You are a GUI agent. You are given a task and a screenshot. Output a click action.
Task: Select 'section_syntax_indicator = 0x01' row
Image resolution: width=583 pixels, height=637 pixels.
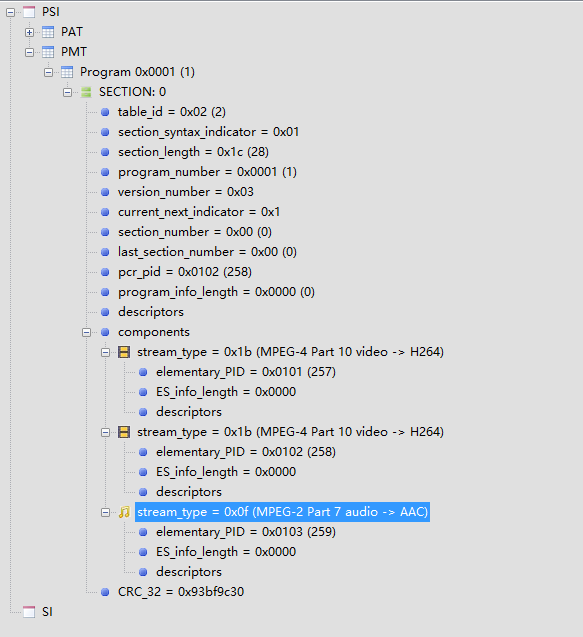[209, 132]
